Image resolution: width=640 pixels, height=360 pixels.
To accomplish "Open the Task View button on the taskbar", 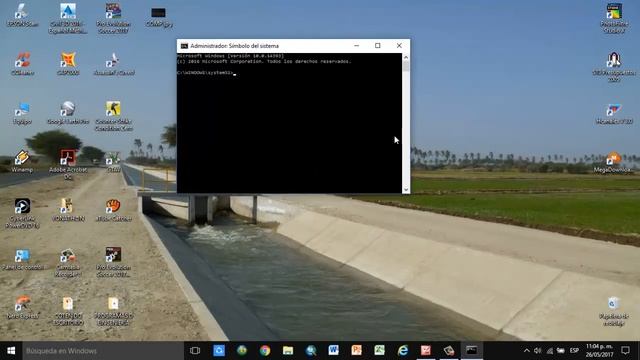I will point(195,351).
